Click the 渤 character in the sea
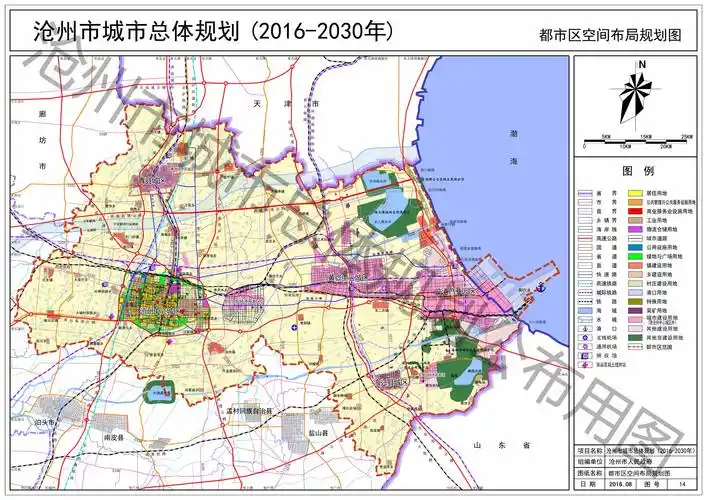Viewport: 707px width, 500px height. (x=514, y=134)
